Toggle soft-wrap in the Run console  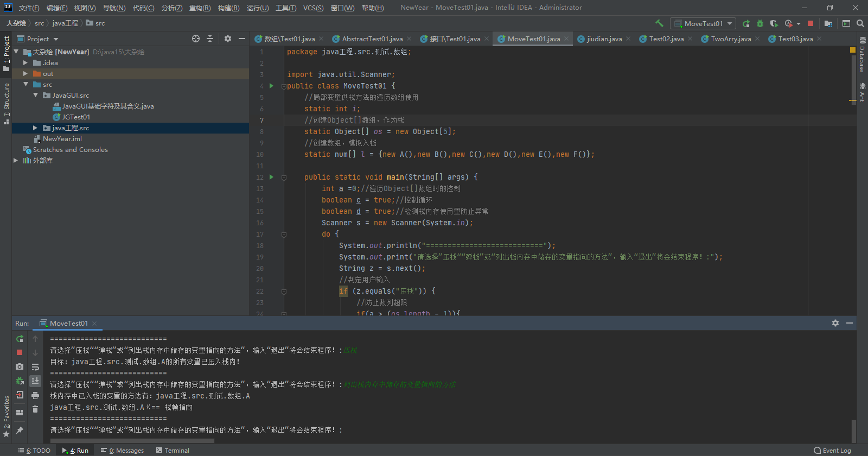(x=35, y=367)
